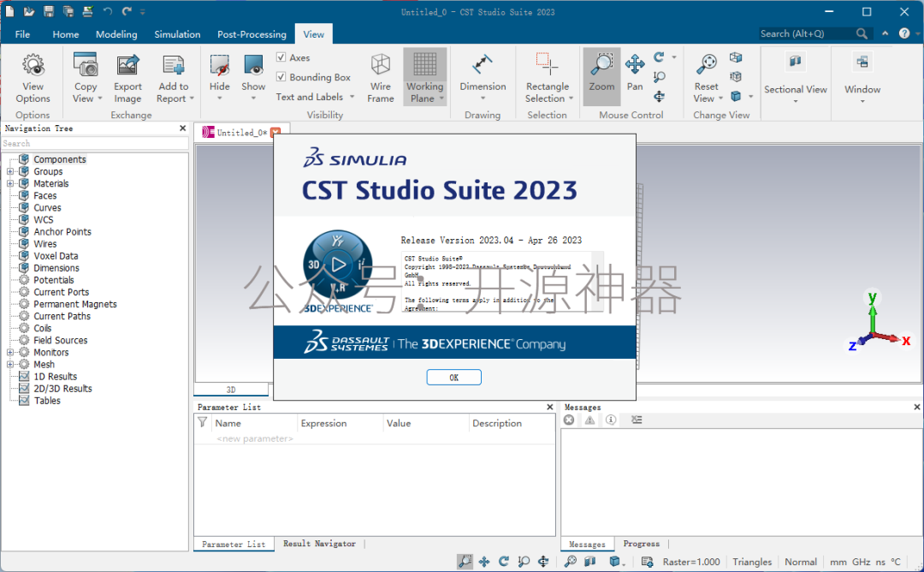The image size is (924, 572).
Task: Click the status bar pan icon
Action: point(484,562)
